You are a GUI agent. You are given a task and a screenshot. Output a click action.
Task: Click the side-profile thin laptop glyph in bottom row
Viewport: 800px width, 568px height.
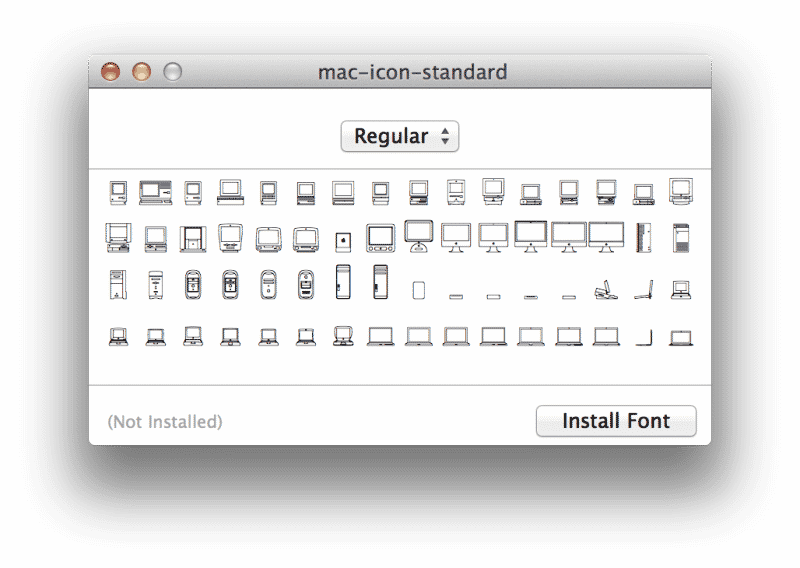pyautogui.click(x=643, y=336)
